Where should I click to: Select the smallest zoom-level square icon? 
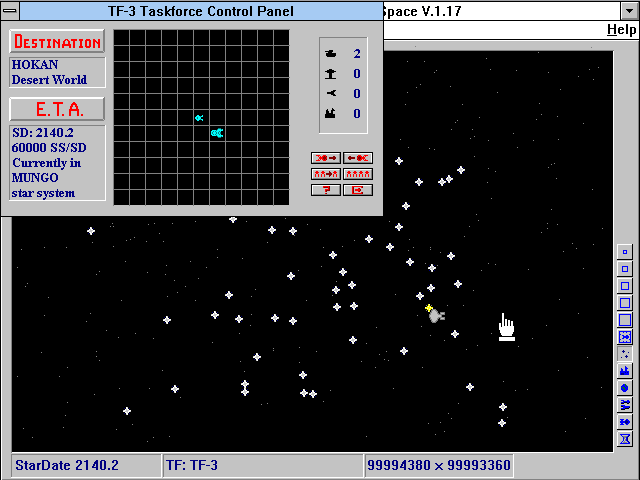pyautogui.click(x=624, y=252)
